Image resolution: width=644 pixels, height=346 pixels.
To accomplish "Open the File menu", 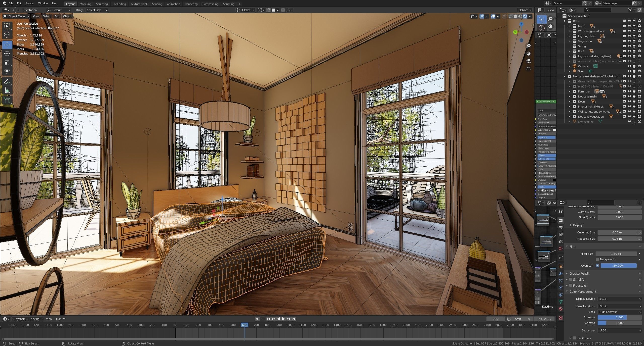I will coord(11,3).
